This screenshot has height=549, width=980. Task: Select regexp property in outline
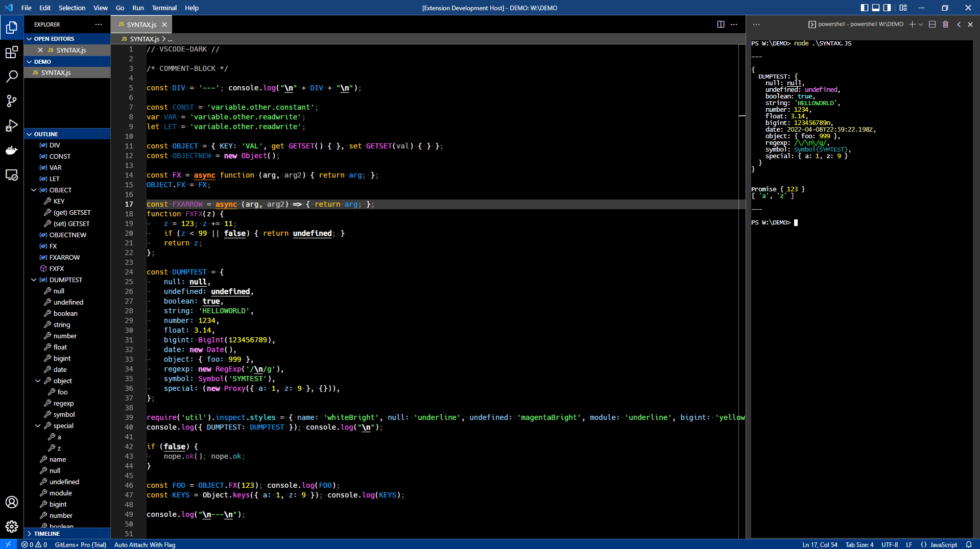pyautogui.click(x=63, y=404)
